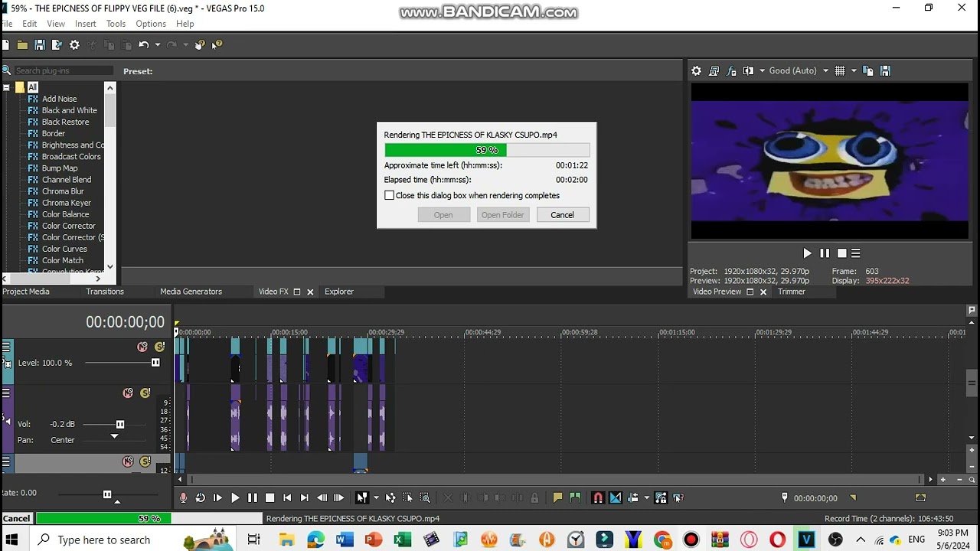Solo the video track
This screenshot has height=551, width=980.
pyautogui.click(x=159, y=347)
